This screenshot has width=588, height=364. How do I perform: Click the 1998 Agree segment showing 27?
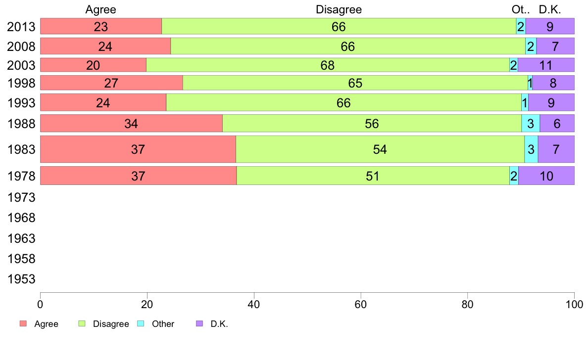click(x=111, y=83)
